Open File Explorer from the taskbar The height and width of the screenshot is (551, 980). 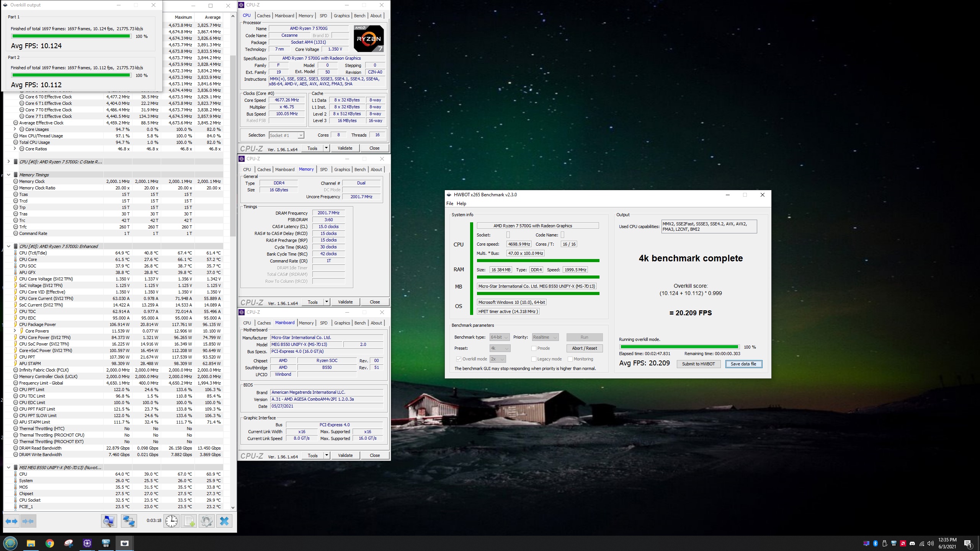(x=31, y=543)
